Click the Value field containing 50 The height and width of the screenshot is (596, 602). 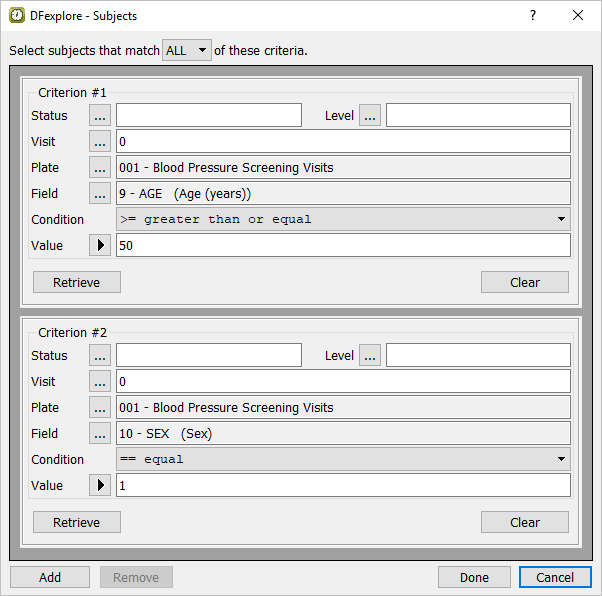pyautogui.click(x=343, y=246)
